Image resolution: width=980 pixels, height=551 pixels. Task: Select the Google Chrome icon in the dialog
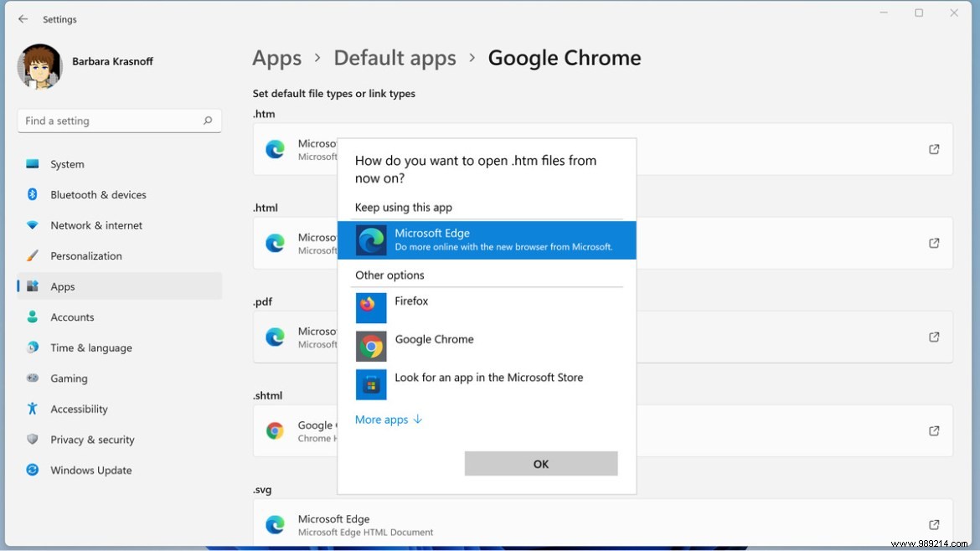pyautogui.click(x=371, y=346)
